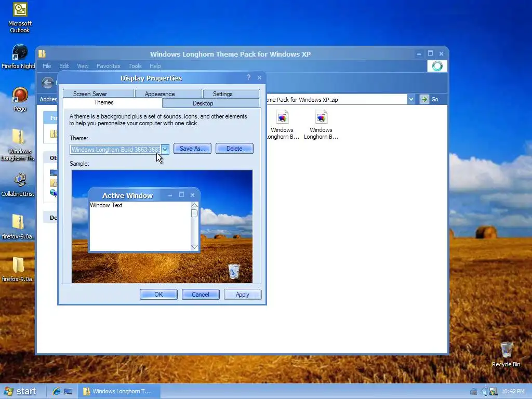This screenshot has width=532, height=399.
Task: Select the upper firefox-9.0a zip icon on desktop
Action: click(x=18, y=227)
